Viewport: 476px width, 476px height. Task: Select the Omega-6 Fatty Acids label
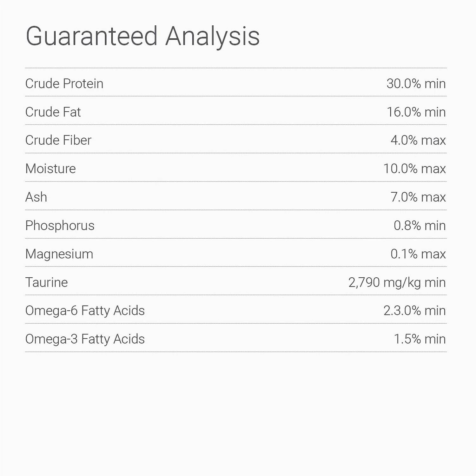pyautogui.click(x=85, y=311)
